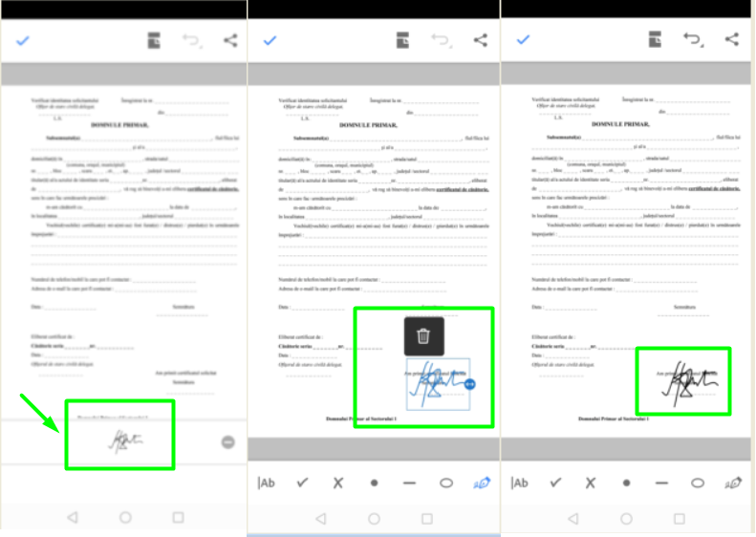Choose the oval shape tool on the middle screen
Screen dimensions: 756x537
coord(445,483)
